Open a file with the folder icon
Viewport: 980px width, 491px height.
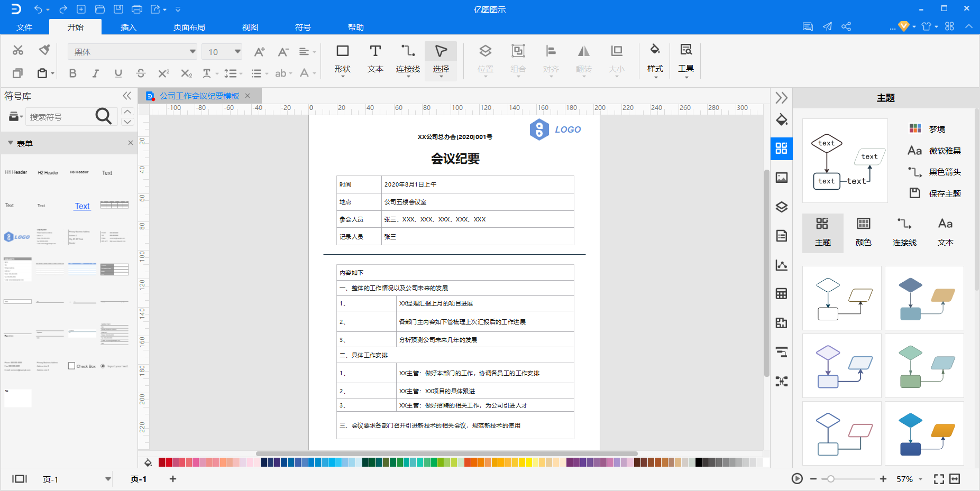coord(100,10)
